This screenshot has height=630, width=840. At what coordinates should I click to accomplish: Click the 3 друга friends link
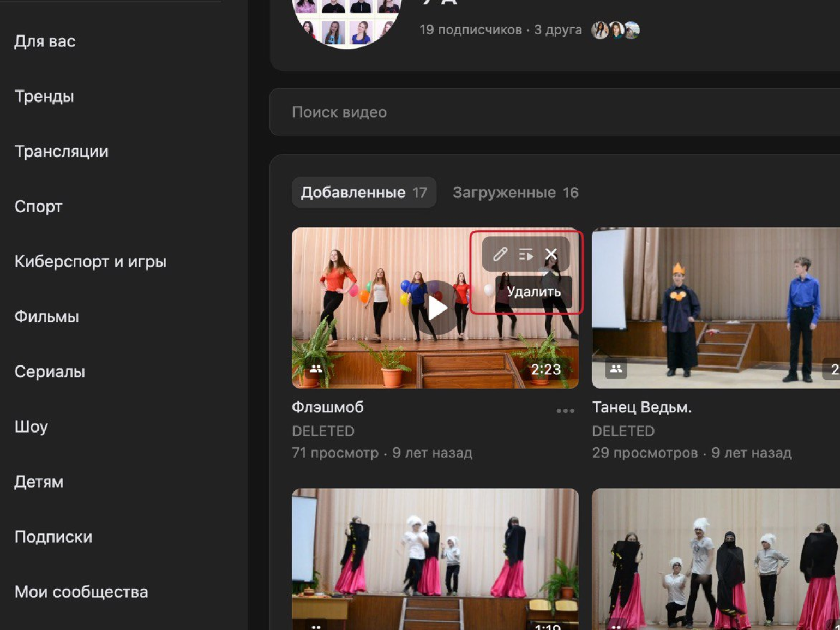click(558, 30)
